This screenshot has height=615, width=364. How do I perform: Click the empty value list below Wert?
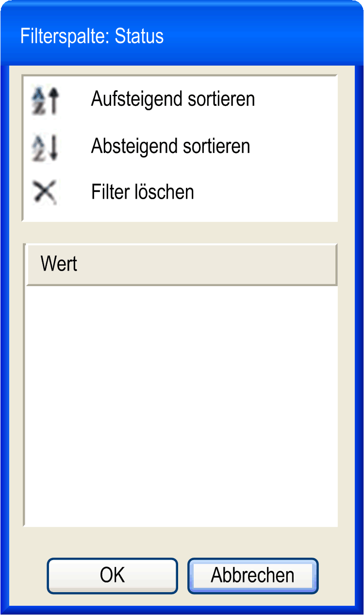(x=182, y=406)
